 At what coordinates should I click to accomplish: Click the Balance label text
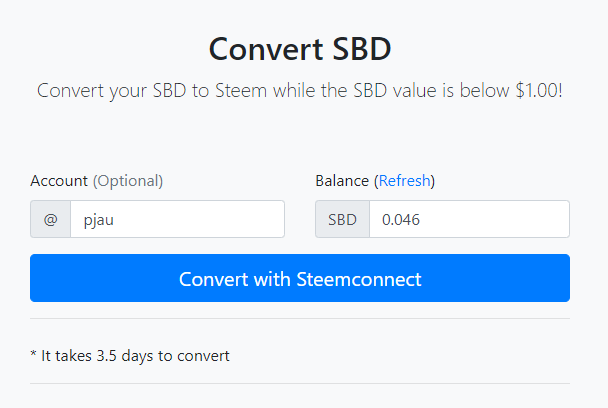click(342, 181)
